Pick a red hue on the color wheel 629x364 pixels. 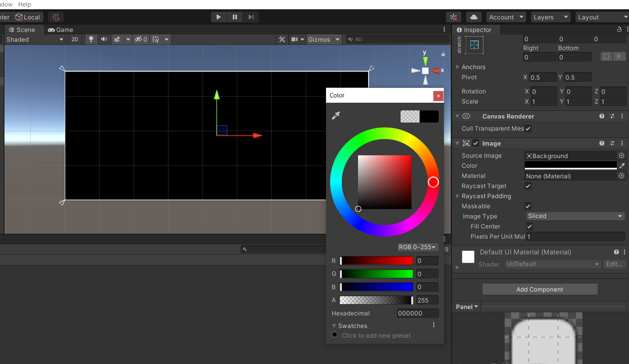coord(433,182)
